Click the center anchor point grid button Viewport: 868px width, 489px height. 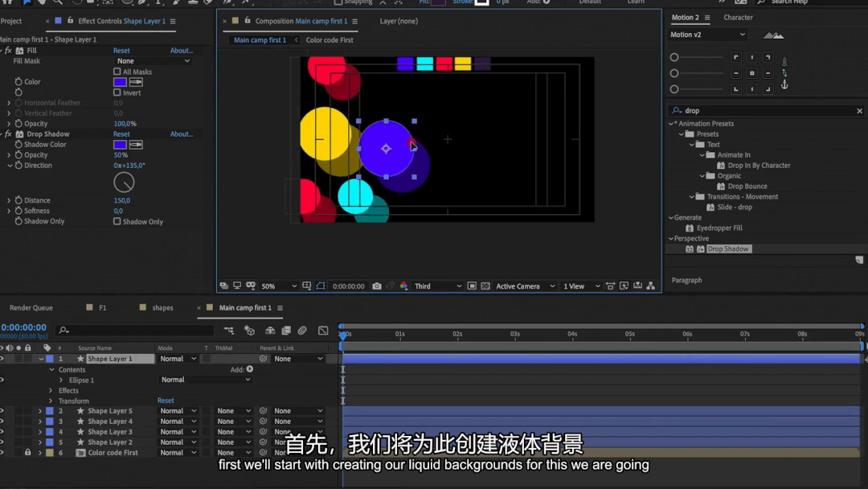point(751,73)
